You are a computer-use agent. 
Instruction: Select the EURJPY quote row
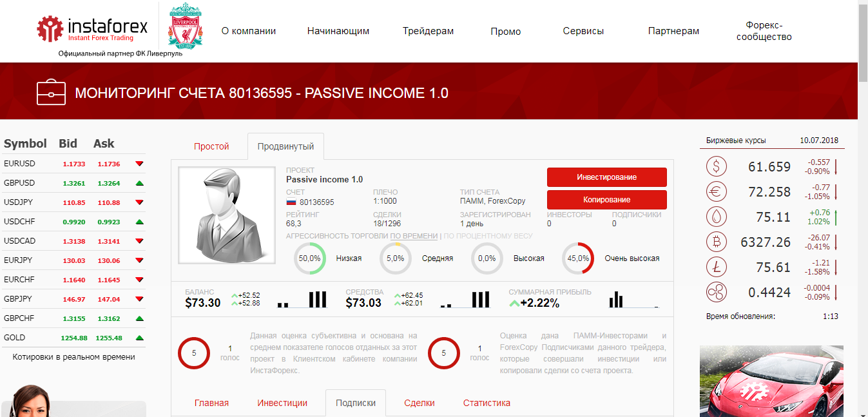pos(74,260)
